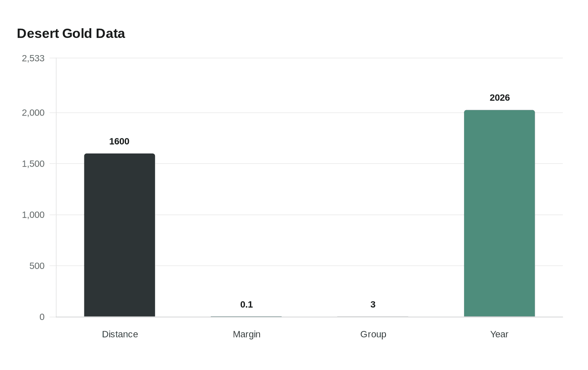Click the 0 y-axis tick label
The height and width of the screenshot is (370, 588).
point(42,317)
